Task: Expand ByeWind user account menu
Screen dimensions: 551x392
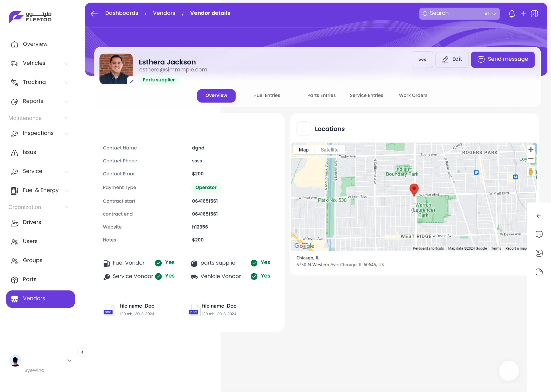Action: (x=69, y=361)
